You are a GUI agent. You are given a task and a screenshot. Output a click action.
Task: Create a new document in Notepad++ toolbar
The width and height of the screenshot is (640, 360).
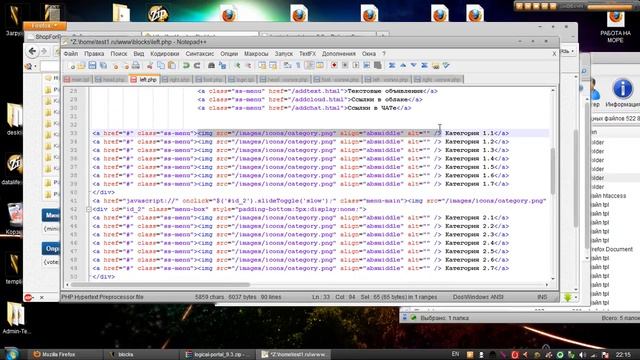72,66
